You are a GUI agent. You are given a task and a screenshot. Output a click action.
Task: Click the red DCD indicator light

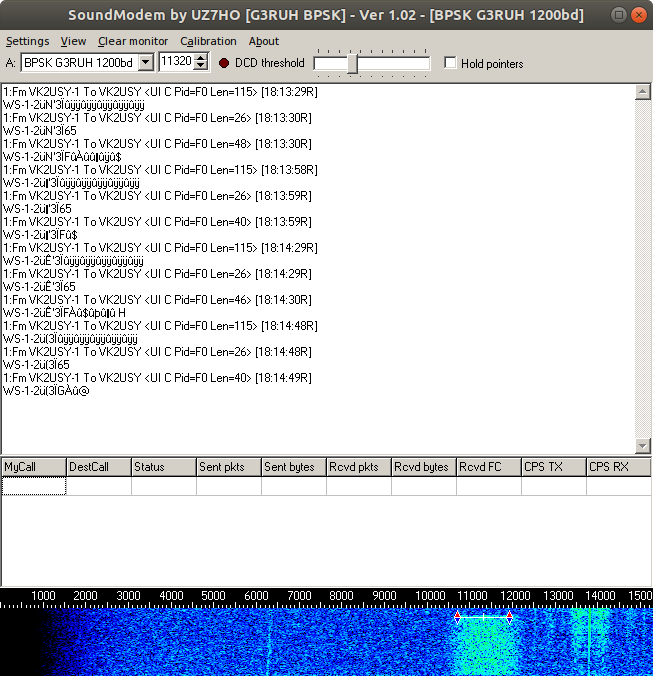(224, 63)
